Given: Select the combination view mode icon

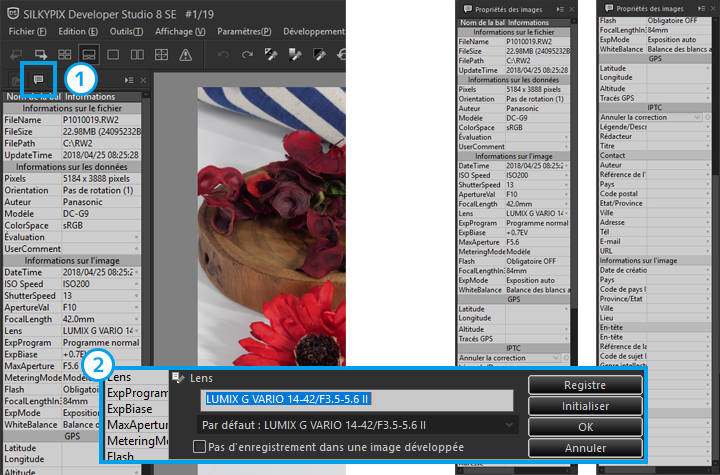Looking at the screenshot, I should pos(89,53).
